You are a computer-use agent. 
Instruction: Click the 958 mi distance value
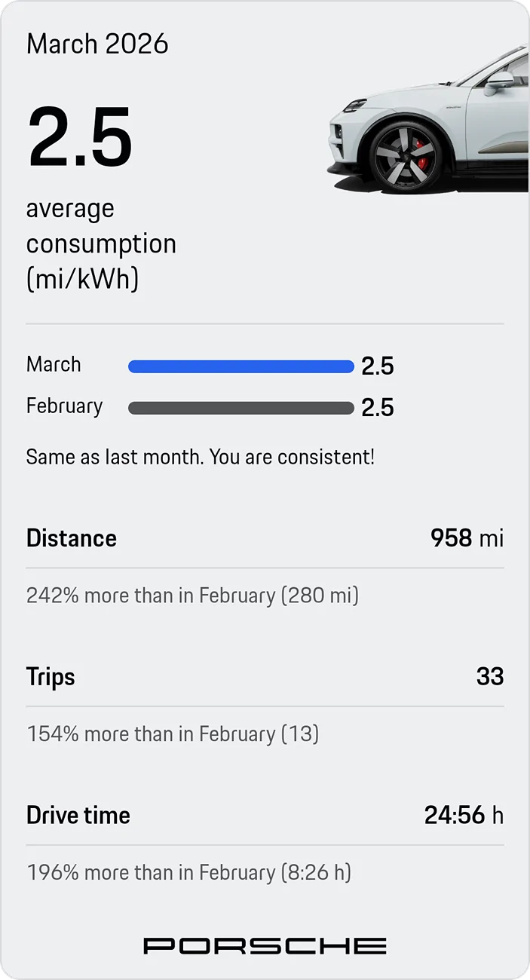click(467, 537)
